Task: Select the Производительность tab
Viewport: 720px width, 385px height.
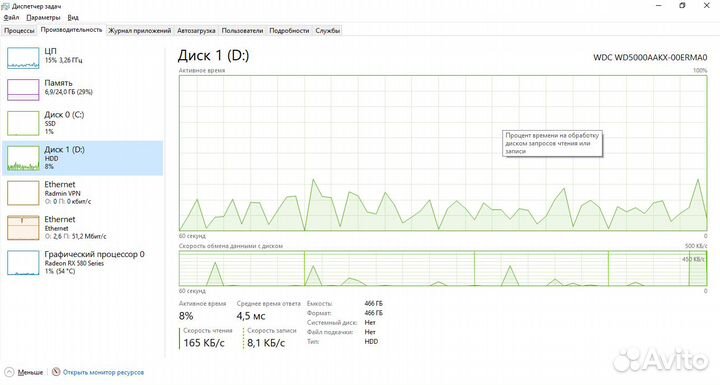Action: (x=71, y=30)
